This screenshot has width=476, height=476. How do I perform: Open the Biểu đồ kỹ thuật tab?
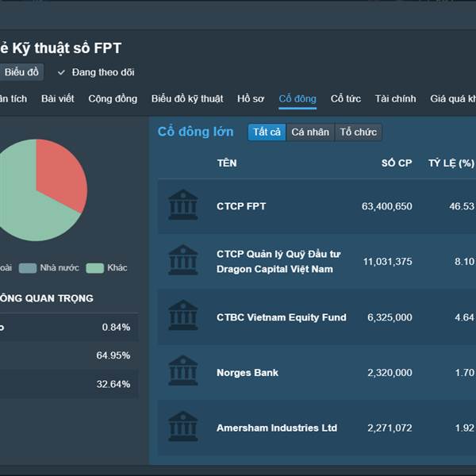[x=187, y=98]
